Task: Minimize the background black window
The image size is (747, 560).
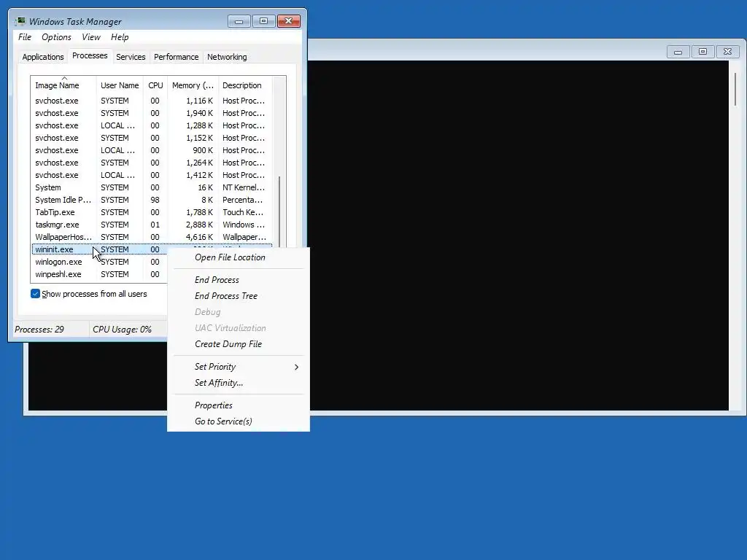Action: (678, 52)
